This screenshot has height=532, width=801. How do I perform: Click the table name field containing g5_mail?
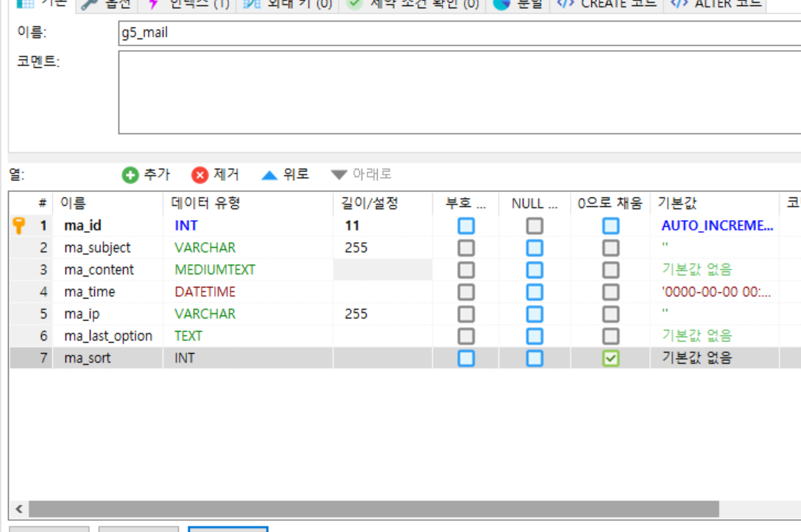[x=456, y=33]
